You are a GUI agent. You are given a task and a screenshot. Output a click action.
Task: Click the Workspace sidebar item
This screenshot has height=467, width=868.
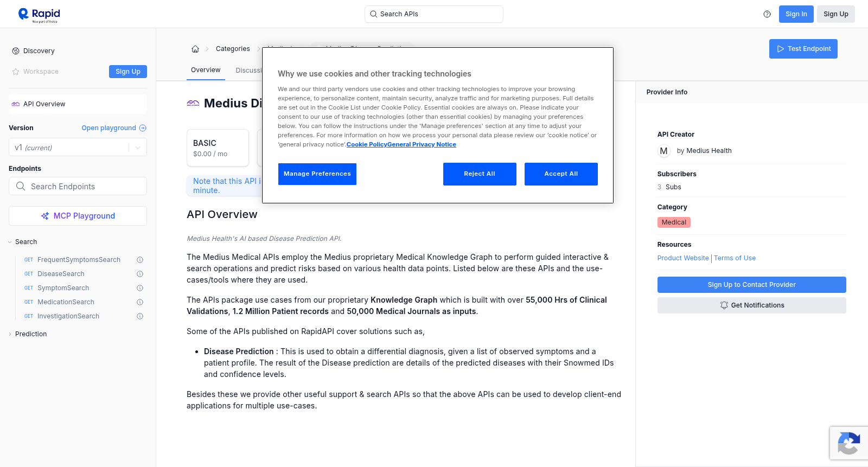[x=41, y=72]
